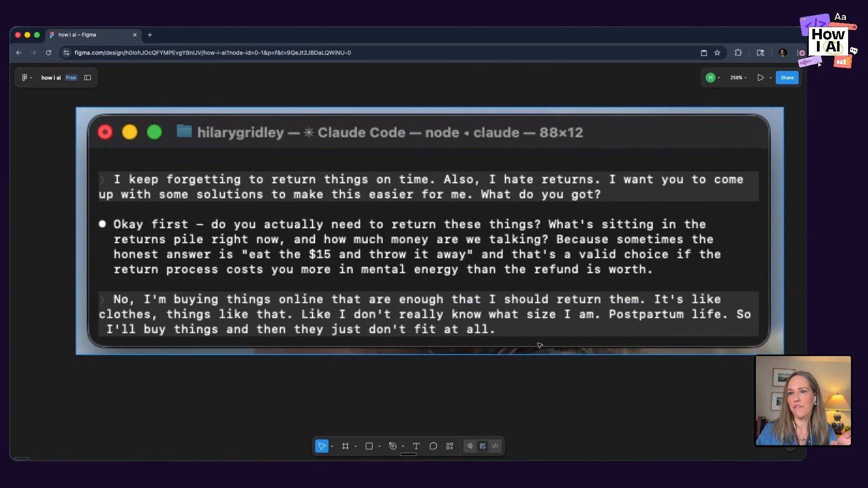
Task: Open the 258% zoom dropdown
Action: (x=738, y=78)
